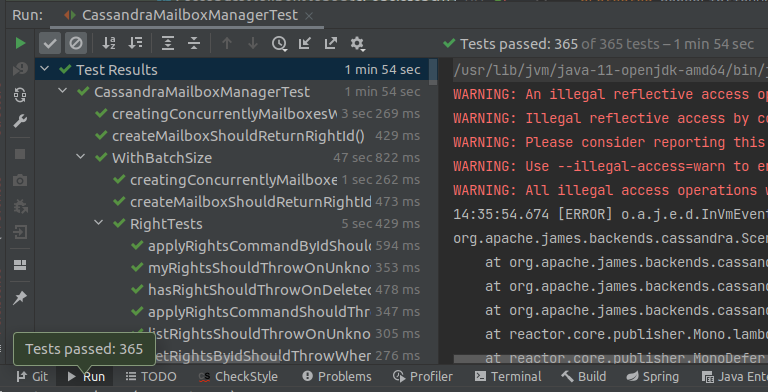This screenshot has height=392, width=768.
Task: Click the layout restore icon in sidebar
Action: coord(20,265)
